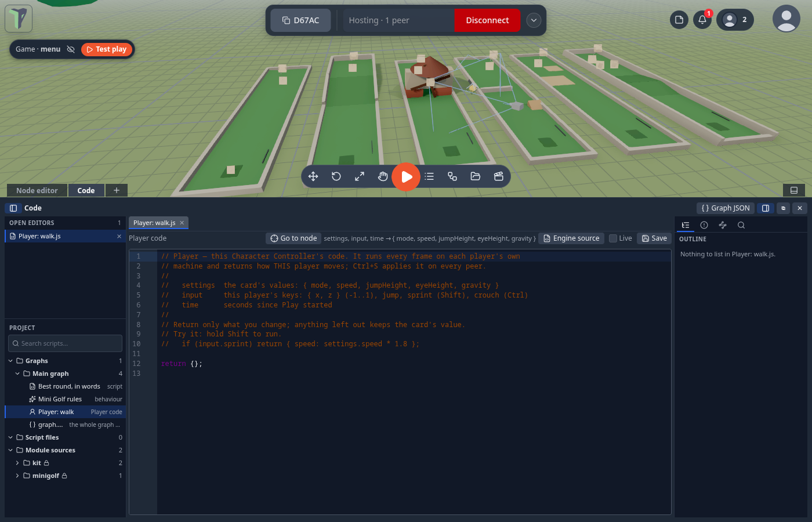Image resolution: width=812 pixels, height=522 pixels.
Task: Add a new tab with the plus button
Action: pos(117,190)
